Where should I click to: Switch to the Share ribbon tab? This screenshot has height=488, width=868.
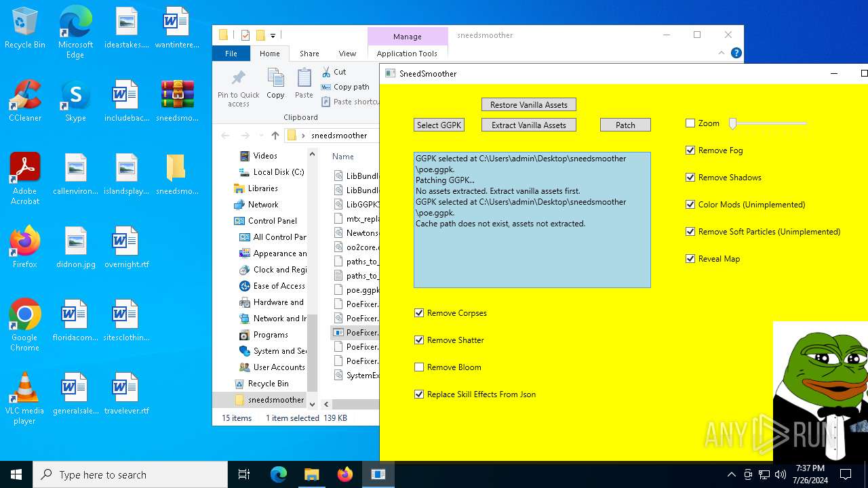[309, 54]
